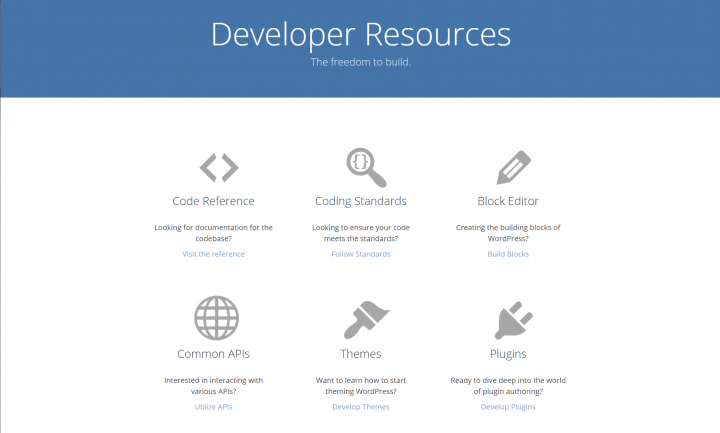Open the 'Build Blocks' link
720x433 pixels.
click(508, 254)
